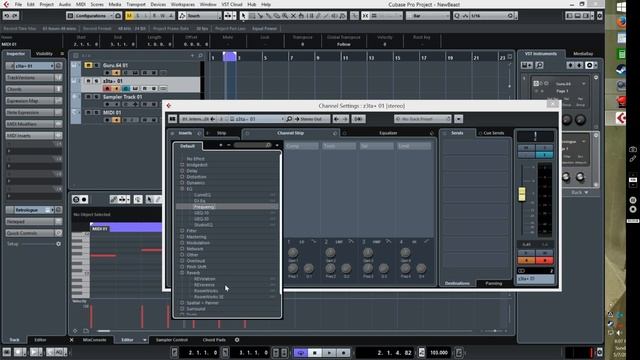Open the Devices menu
Viewport: 640px width, 360px height.
[x=158, y=4]
